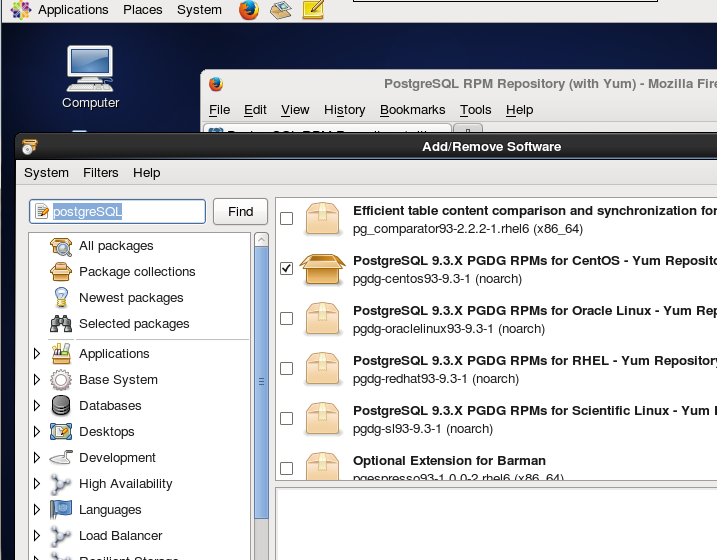The width and height of the screenshot is (717, 560).
Task: Click the Add/Remove Software title bar icon
Action: pyautogui.click(x=30, y=147)
